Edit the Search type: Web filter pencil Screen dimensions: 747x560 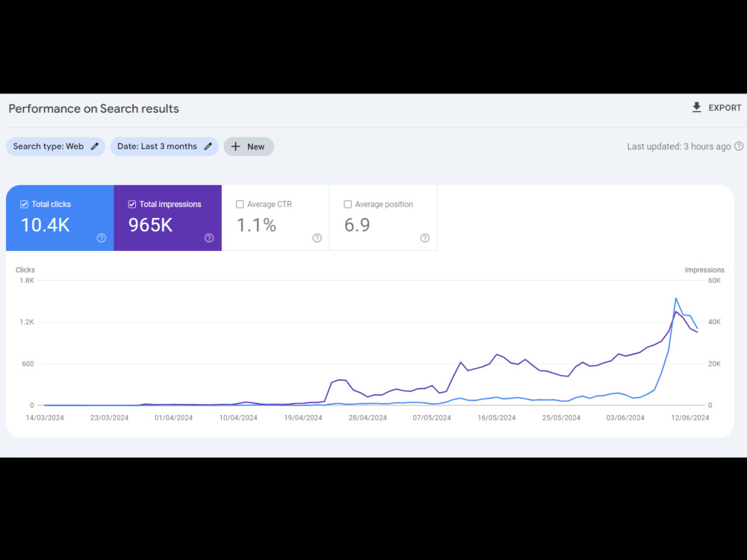(95, 146)
